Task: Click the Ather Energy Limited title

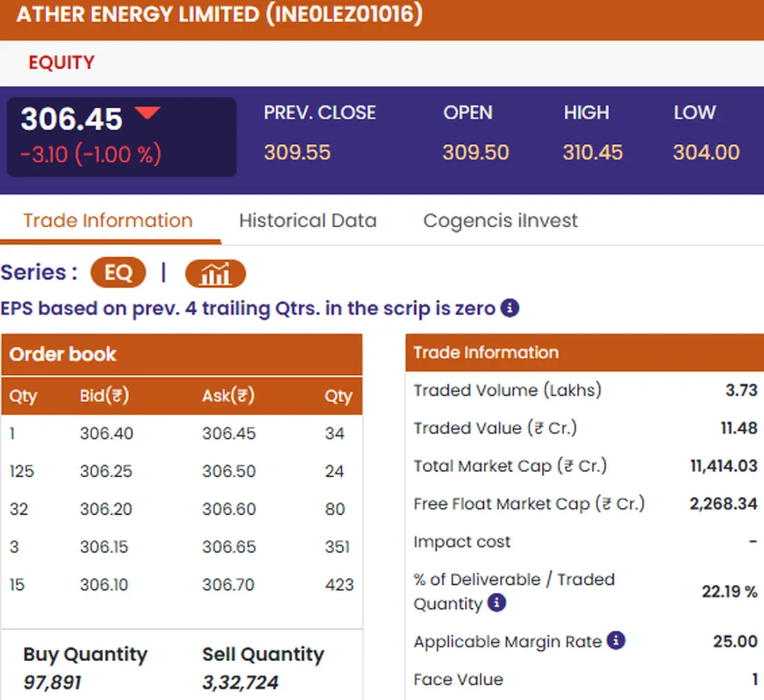Action: (x=220, y=14)
